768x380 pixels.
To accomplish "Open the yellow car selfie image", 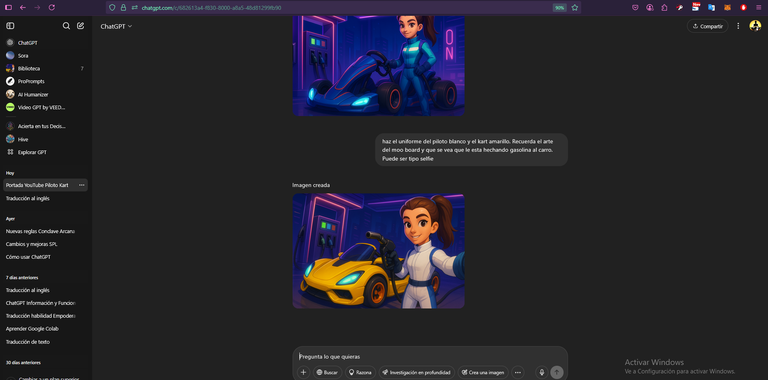I will [x=379, y=251].
